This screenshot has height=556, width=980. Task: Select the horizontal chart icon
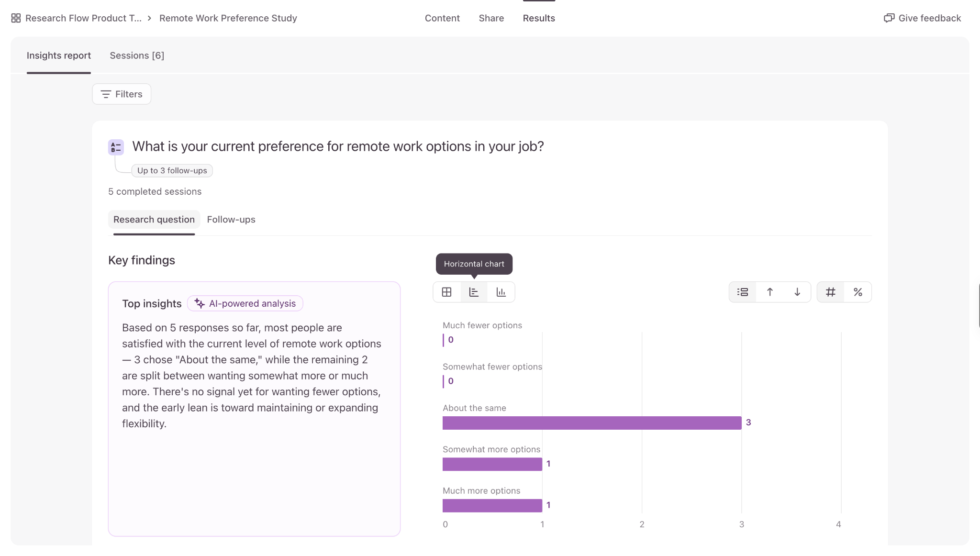pyautogui.click(x=474, y=292)
